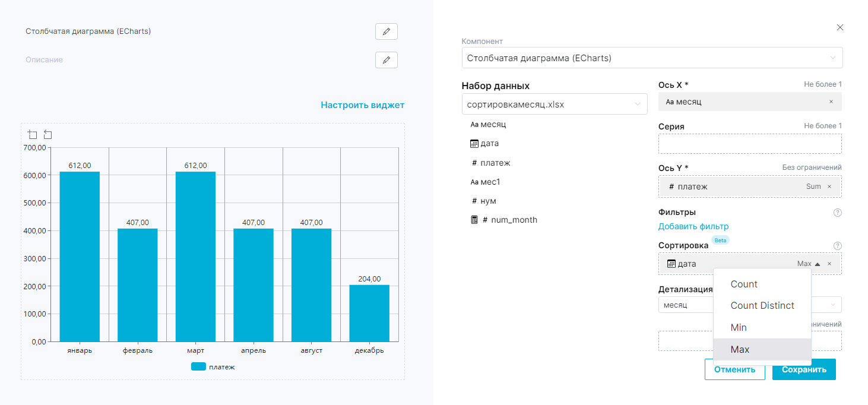
Task: Remove платеж from Ось Y
Action: pyautogui.click(x=829, y=186)
